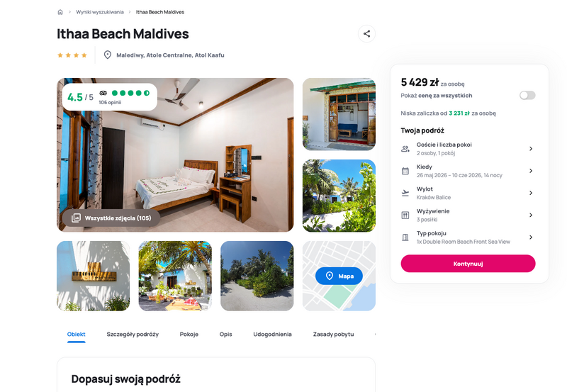Click the room door icon by Typ pokoju
Viewport: 567px width, 392px height.
(405, 237)
